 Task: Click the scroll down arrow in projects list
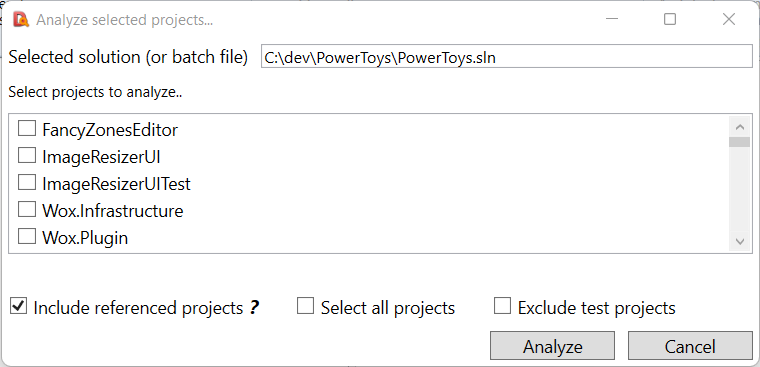[739, 241]
